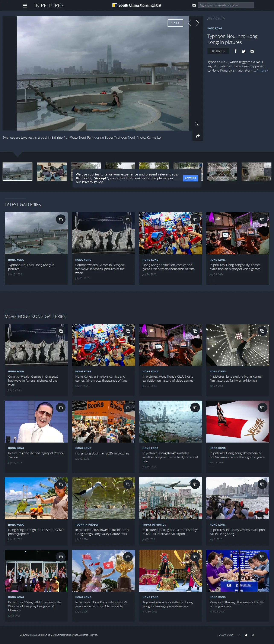
Task: Click the IN PICTURES section title
Action: tap(49, 6)
